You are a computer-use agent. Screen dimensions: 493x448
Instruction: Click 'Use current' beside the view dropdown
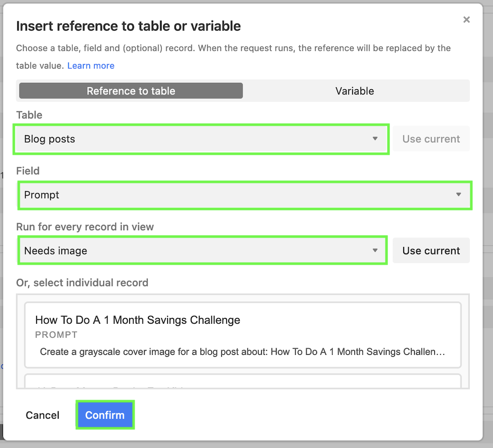pos(431,250)
